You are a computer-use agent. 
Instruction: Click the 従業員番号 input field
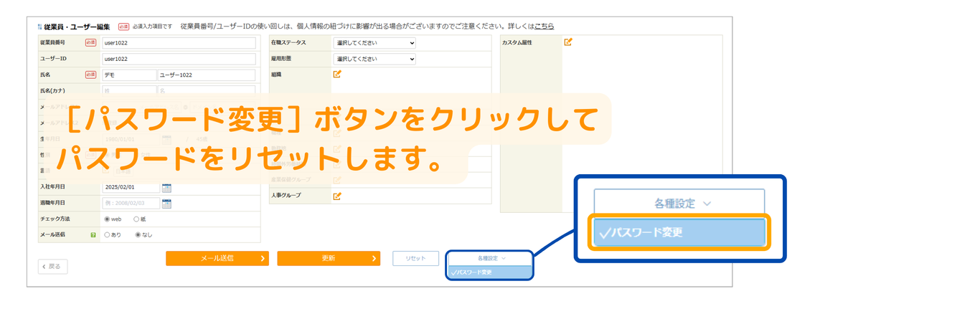pos(179,43)
